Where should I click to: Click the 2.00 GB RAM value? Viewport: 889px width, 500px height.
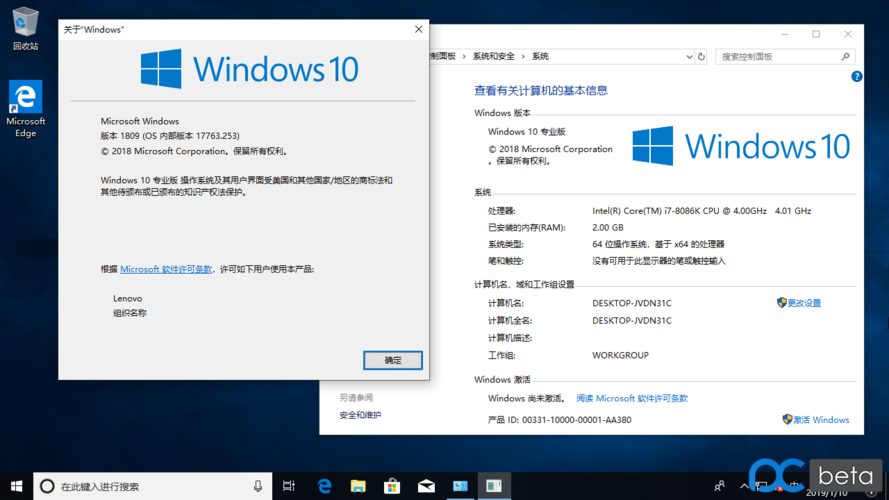pos(608,227)
